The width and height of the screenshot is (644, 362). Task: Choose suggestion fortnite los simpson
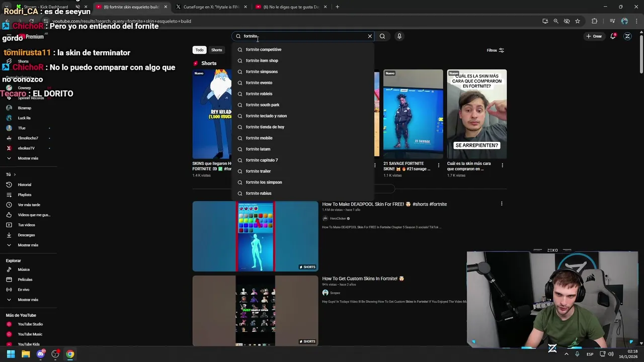click(x=303, y=182)
